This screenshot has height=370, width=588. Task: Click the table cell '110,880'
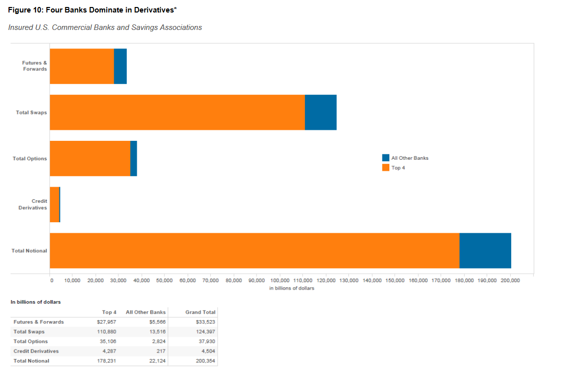[x=106, y=332]
